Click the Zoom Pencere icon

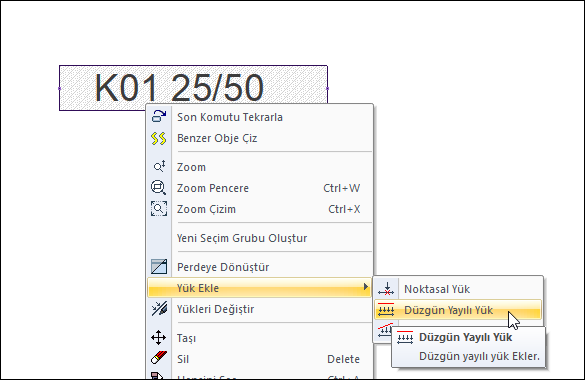159,188
